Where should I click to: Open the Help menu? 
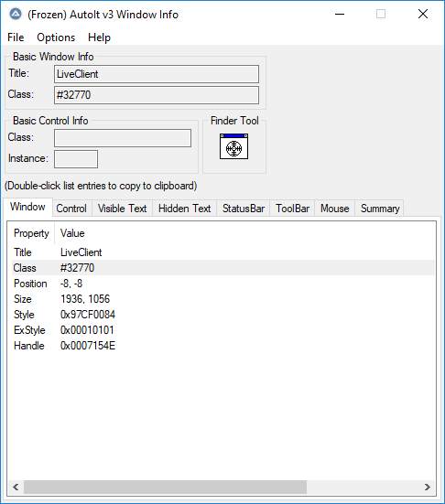(x=99, y=38)
